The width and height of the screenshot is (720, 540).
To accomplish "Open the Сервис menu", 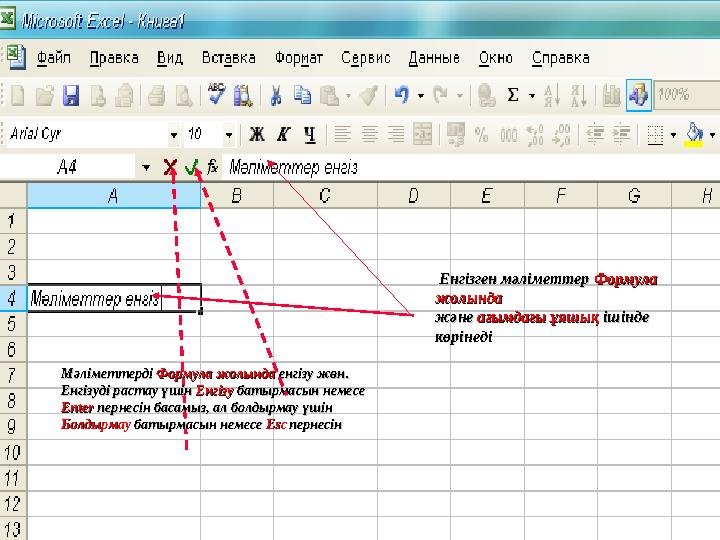I will tap(366, 58).
